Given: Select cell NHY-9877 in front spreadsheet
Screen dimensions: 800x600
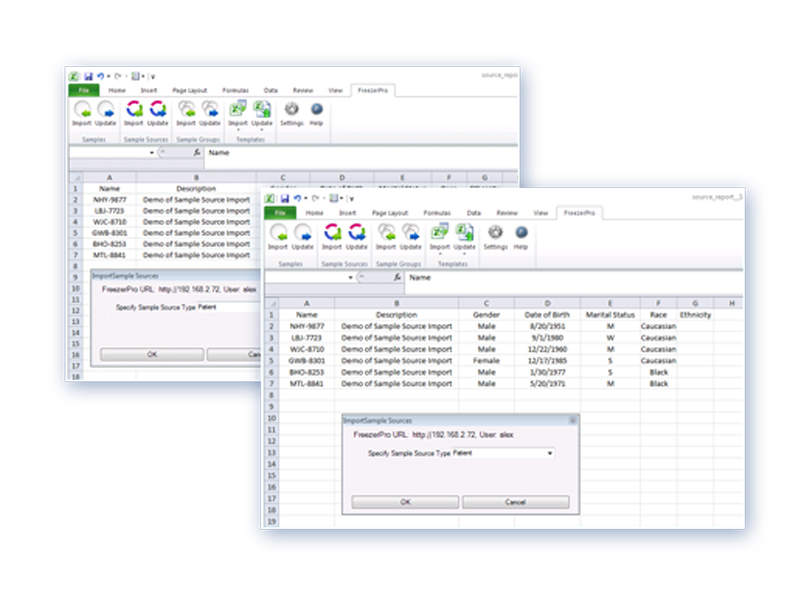Looking at the screenshot, I should [x=307, y=327].
